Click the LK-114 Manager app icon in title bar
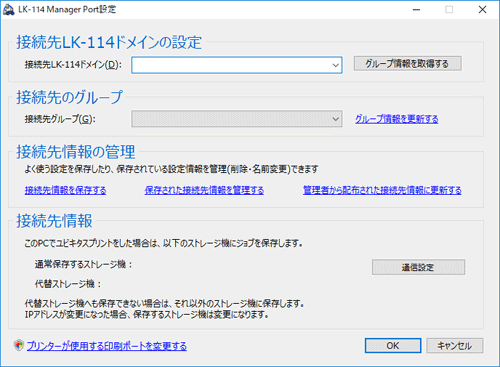 pyautogui.click(x=9, y=9)
